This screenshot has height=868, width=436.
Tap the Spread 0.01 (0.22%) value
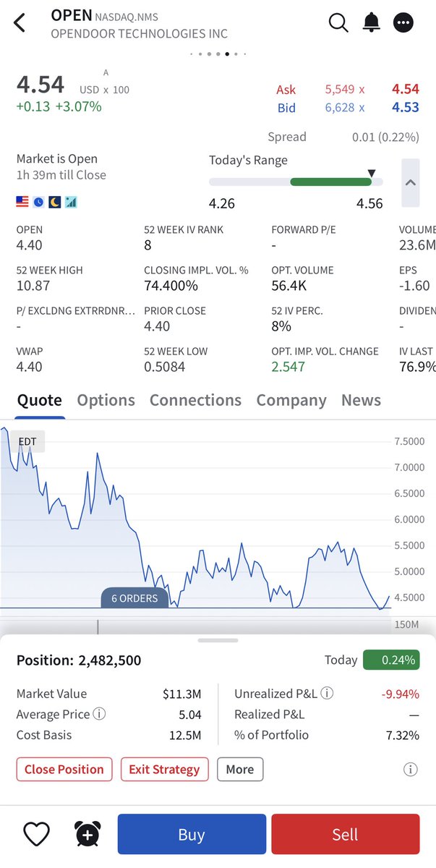click(x=385, y=137)
